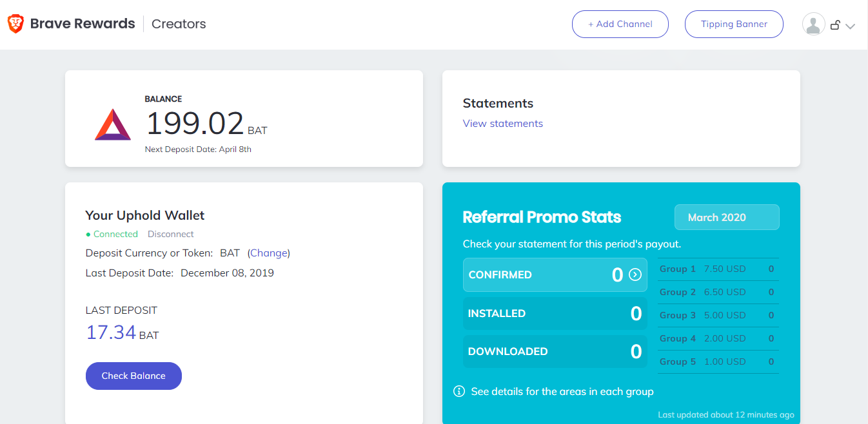Click the unlocked padlock icon in header
Viewport: 868px width, 424px height.
(x=835, y=25)
